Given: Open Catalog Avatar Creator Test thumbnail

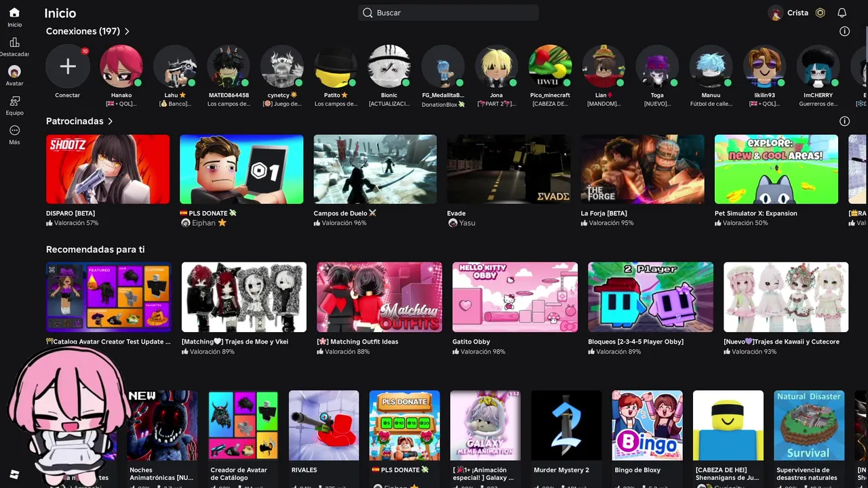Looking at the screenshot, I should coord(108,297).
